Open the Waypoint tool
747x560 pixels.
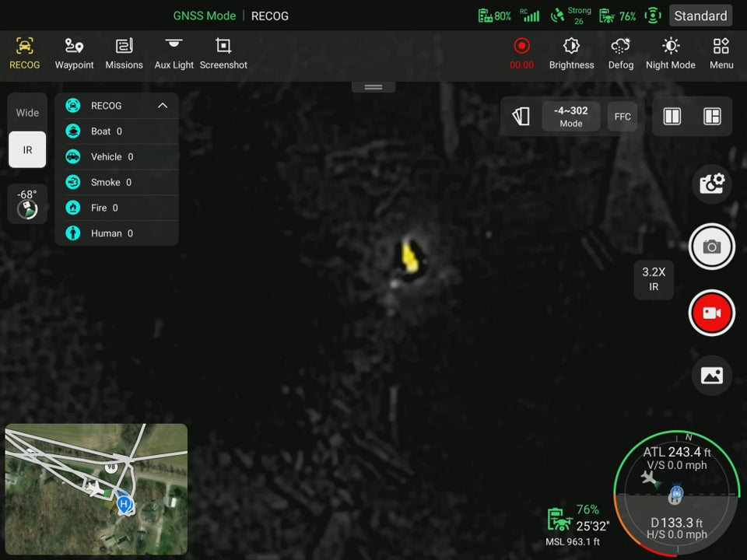coord(74,54)
